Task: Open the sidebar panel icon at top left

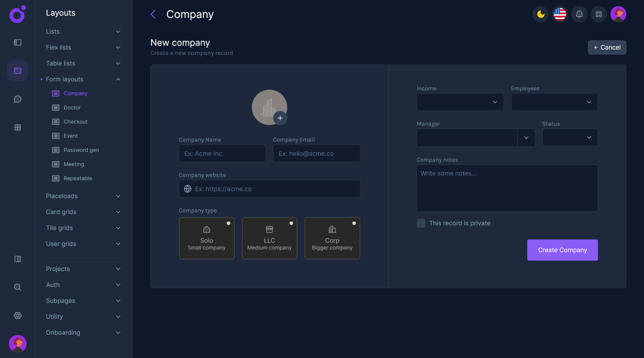Action: pos(17,42)
